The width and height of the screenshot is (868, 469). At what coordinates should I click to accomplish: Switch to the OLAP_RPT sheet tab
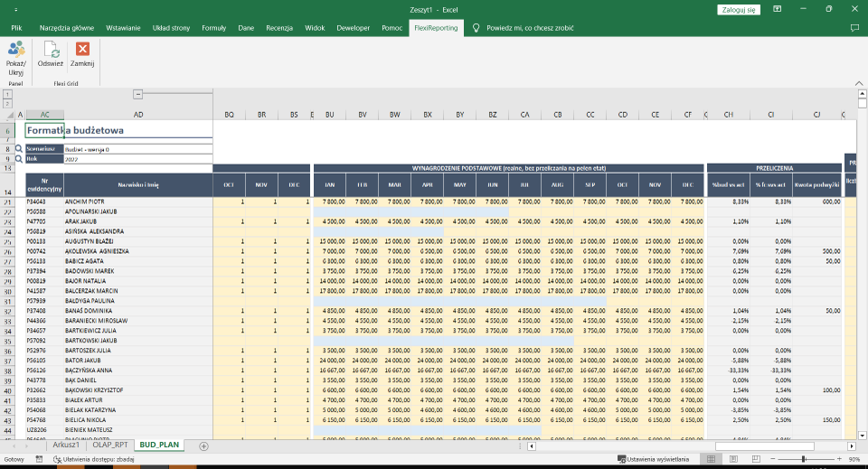(x=109, y=446)
